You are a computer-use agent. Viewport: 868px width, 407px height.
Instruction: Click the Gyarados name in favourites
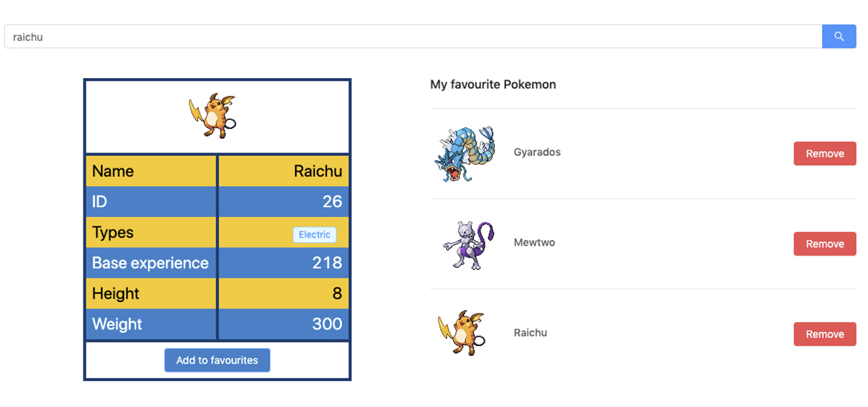(x=537, y=152)
